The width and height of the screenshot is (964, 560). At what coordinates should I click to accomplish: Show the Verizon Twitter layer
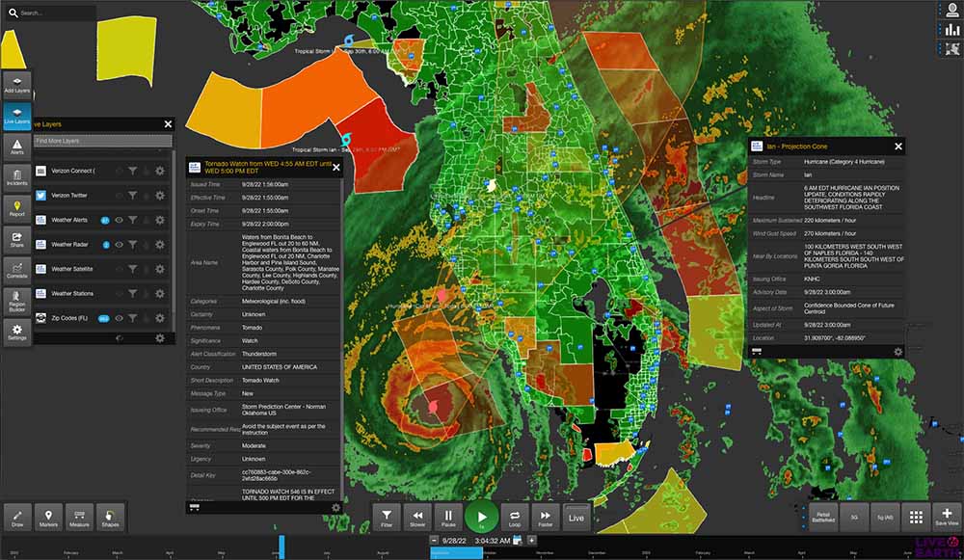tap(119, 196)
